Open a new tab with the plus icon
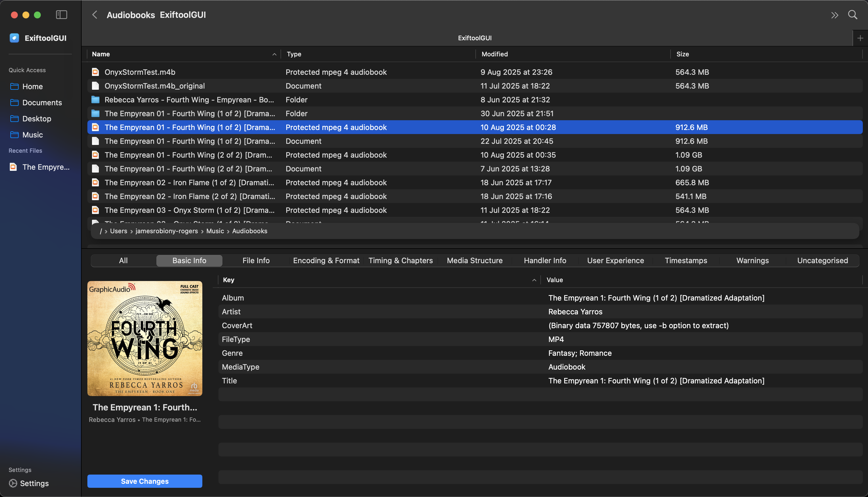Viewport: 868px width, 497px height. (860, 38)
